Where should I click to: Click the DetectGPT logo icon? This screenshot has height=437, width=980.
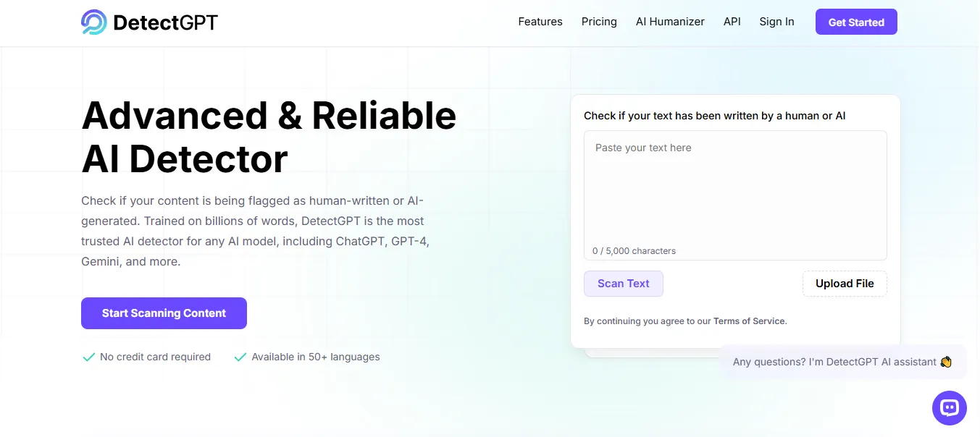click(94, 22)
